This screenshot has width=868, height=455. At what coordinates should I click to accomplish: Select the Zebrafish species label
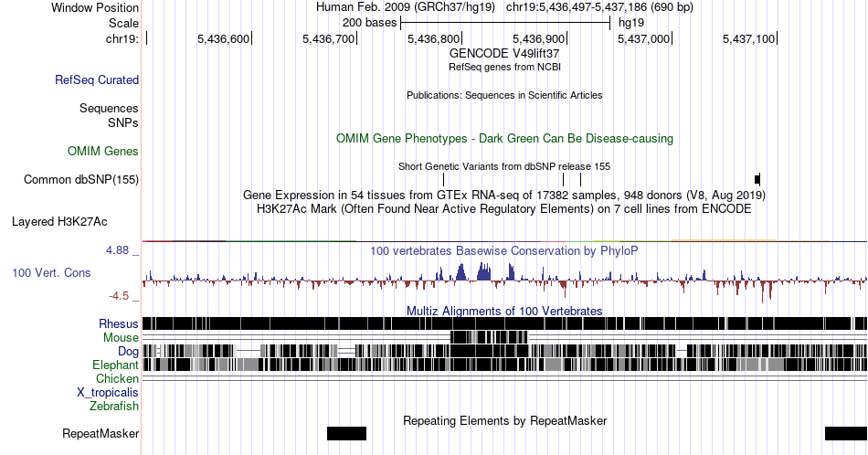click(x=114, y=406)
